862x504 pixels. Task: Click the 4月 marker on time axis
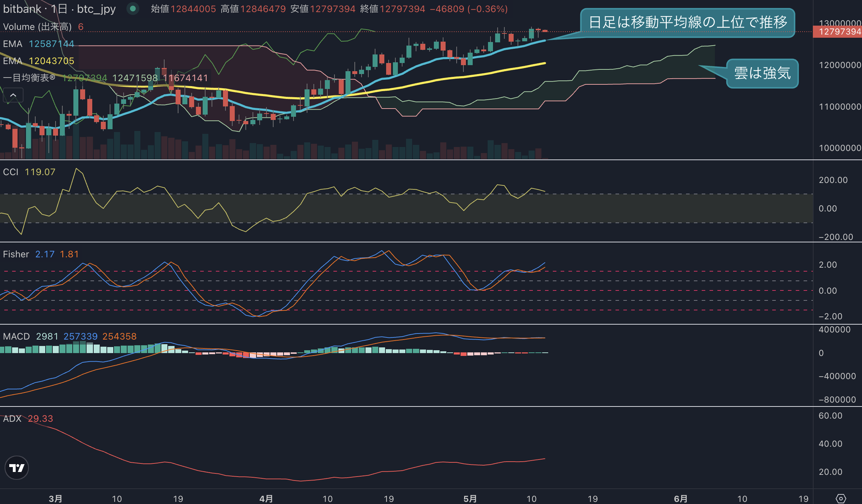(266, 498)
